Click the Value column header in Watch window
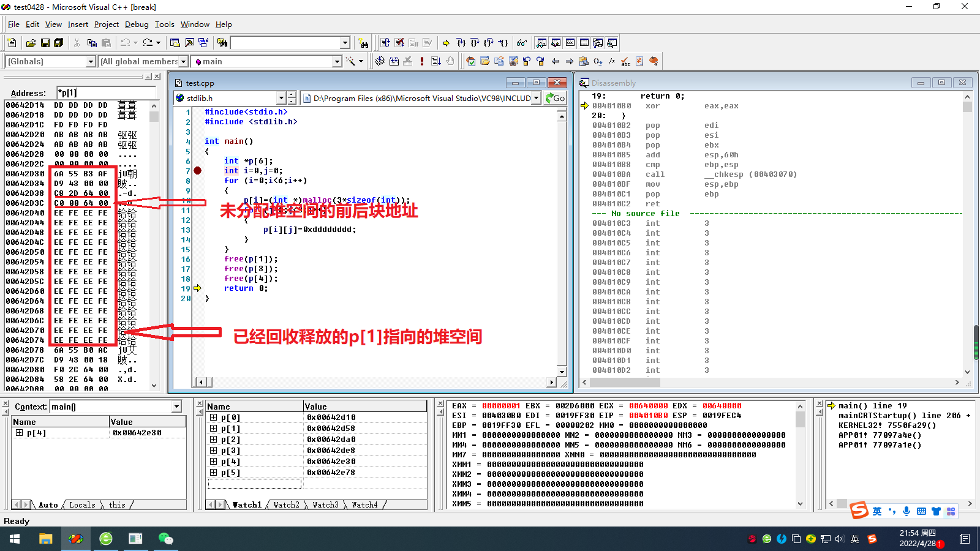Viewport: 980px width, 551px height. coord(365,407)
